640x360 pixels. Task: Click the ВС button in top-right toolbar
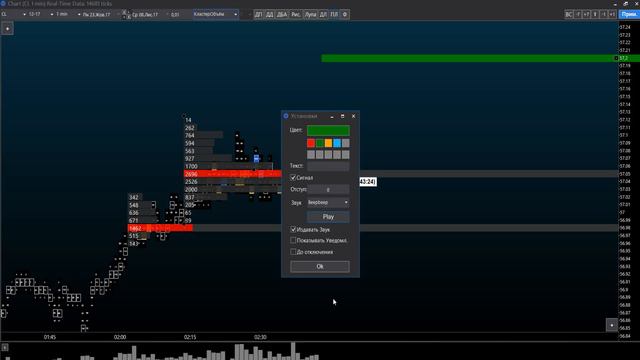point(569,14)
